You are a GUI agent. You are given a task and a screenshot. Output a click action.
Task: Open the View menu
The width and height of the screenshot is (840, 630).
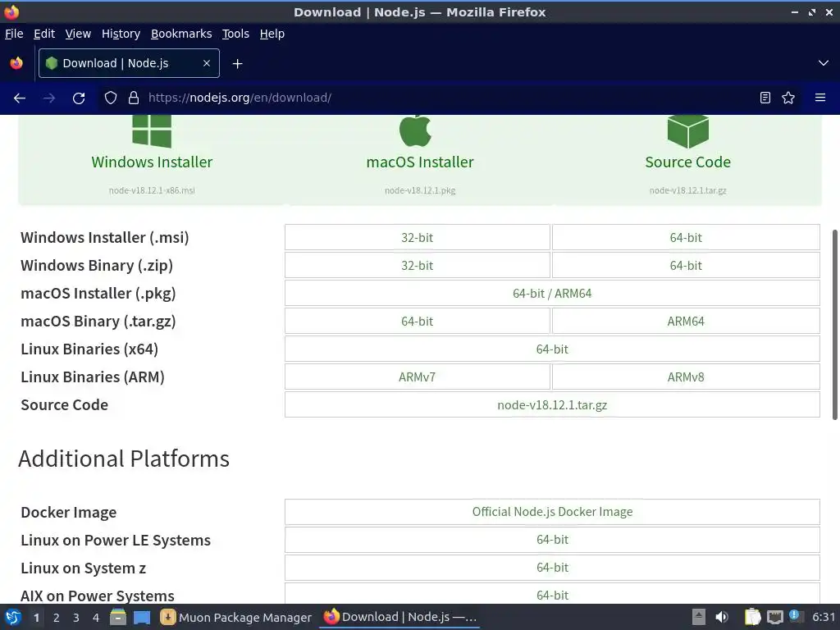(78, 34)
